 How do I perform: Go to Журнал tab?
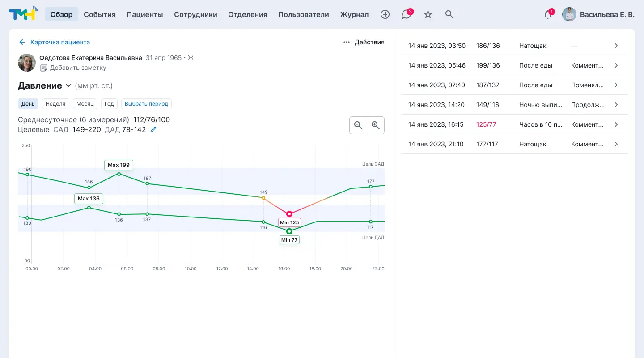click(354, 14)
